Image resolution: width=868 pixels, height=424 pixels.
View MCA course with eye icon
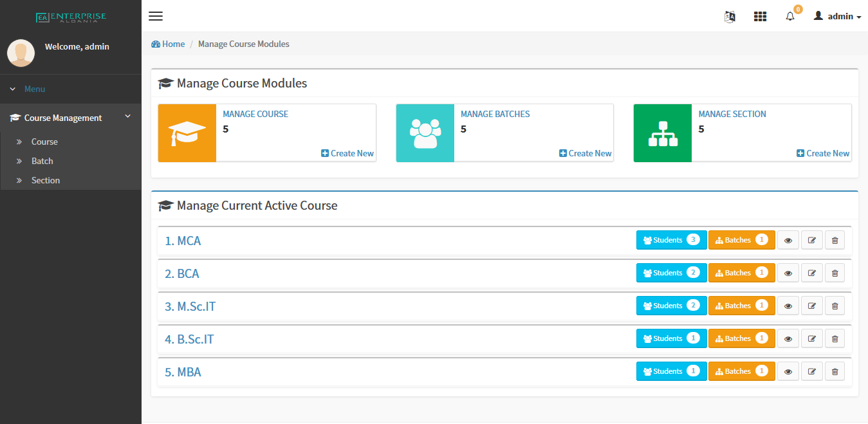point(788,240)
